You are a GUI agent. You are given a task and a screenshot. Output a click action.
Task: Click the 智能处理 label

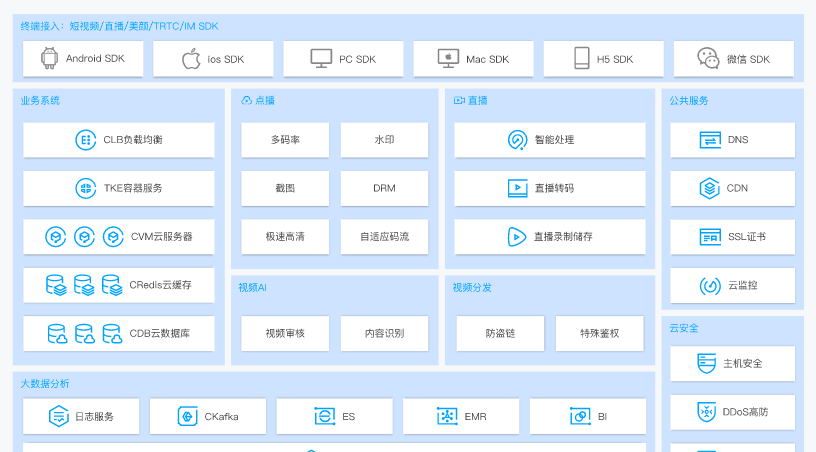pyautogui.click(x=554, y=140)
